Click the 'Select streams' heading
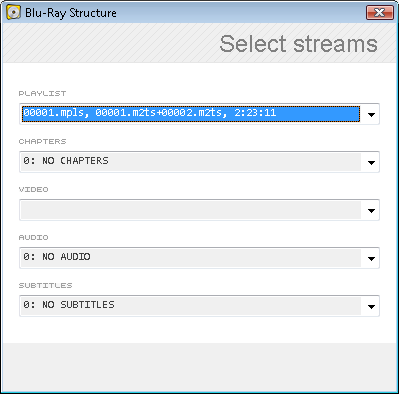Image resolution: width=399 pixels, height=394 pixels. (298, 44)
